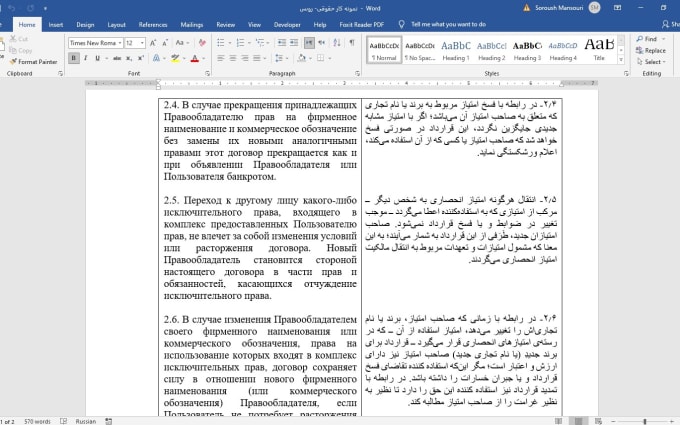680x425 pixels.
Task: Open the References tab
Action: pos(153,25)
